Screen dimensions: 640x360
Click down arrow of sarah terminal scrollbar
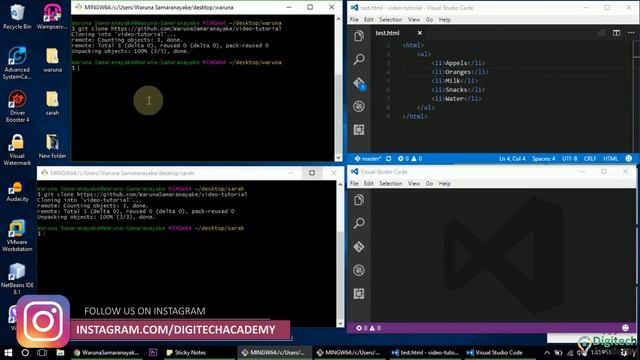click(340, 323)
